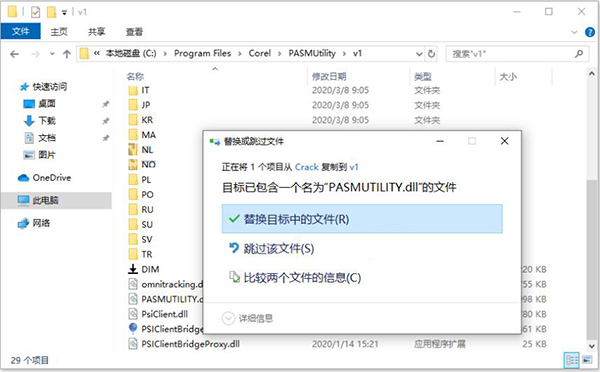Select the PO folder icon
This screenshot has width=600, height=372.
click(x=133, y=194)
